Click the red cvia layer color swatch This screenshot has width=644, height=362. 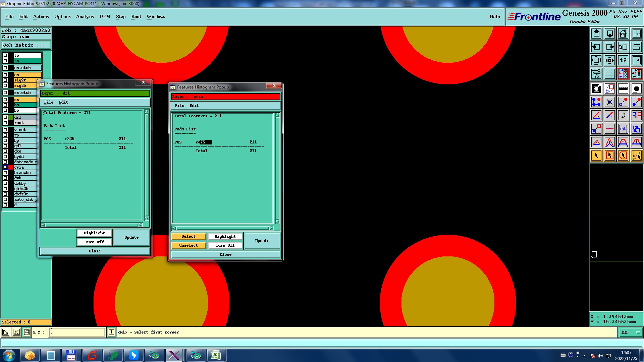click(11, 167)
